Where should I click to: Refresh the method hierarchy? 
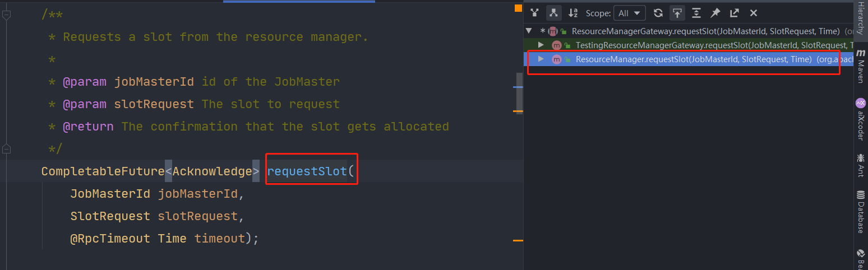[658, 13]
